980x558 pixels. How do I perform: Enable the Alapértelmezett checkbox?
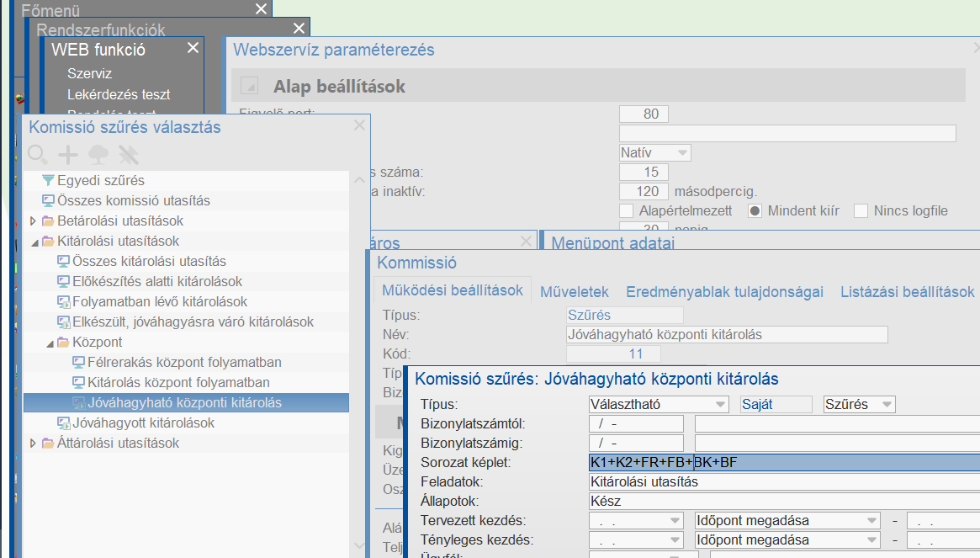(626, 210)
